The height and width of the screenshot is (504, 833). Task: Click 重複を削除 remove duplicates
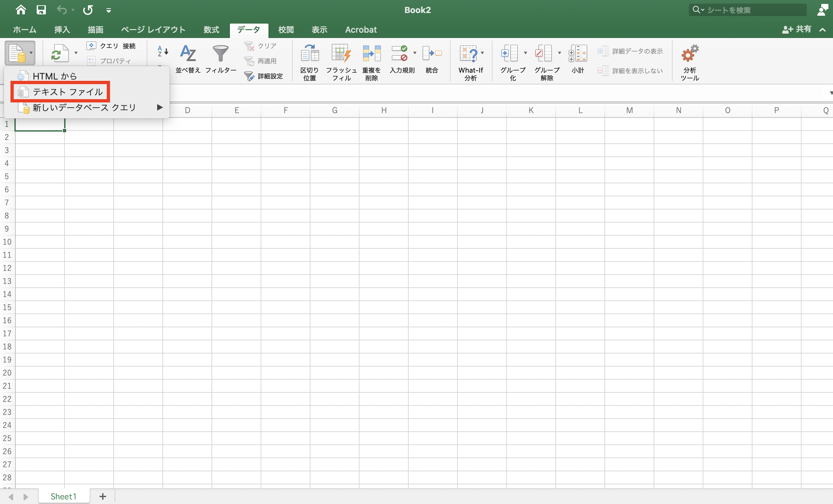point(372,62)
